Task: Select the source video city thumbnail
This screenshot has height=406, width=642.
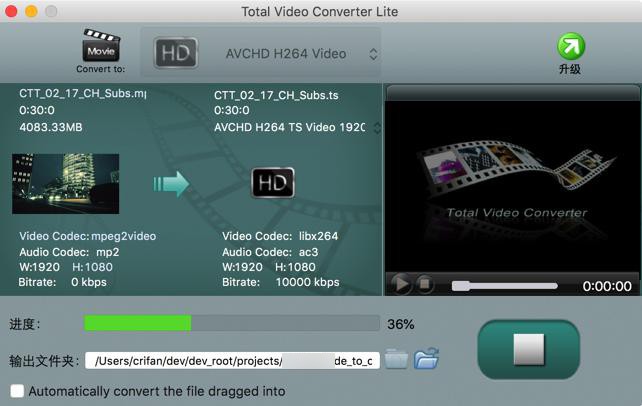Action: click(x=66, y=184)
